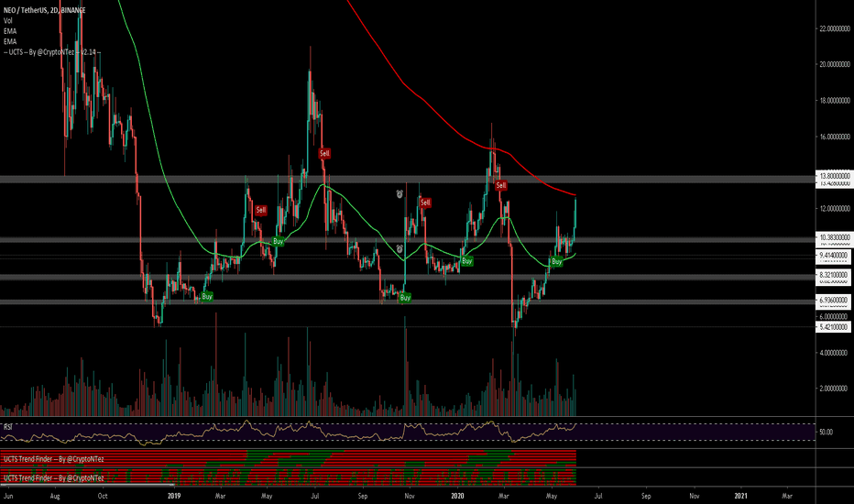Click the 50.00 RSI axis value
The width and height of the screenshot is (854, 504).
[826, 432]
